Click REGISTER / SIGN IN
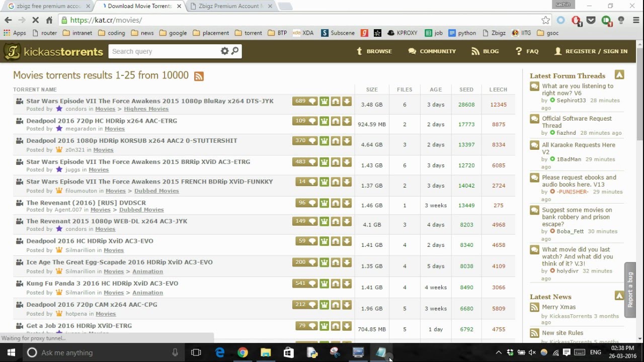The image size is (644, 362). [591, 51]
